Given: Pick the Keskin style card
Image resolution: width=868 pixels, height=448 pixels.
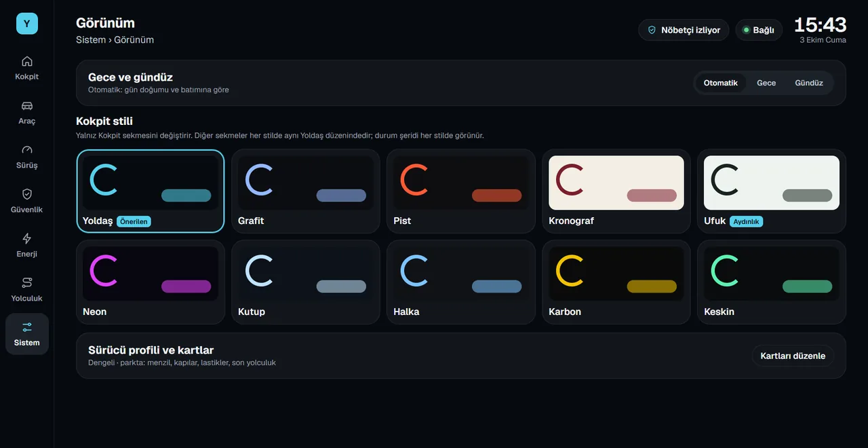Looking at the screenshot, I should pyautogui.click(x=772, y=282).
